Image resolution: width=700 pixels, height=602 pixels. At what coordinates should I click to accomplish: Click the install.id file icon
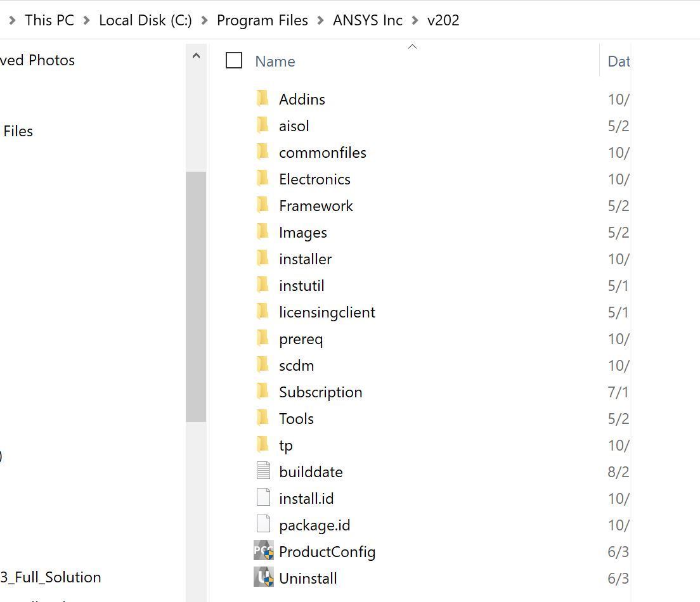point(263,497)
